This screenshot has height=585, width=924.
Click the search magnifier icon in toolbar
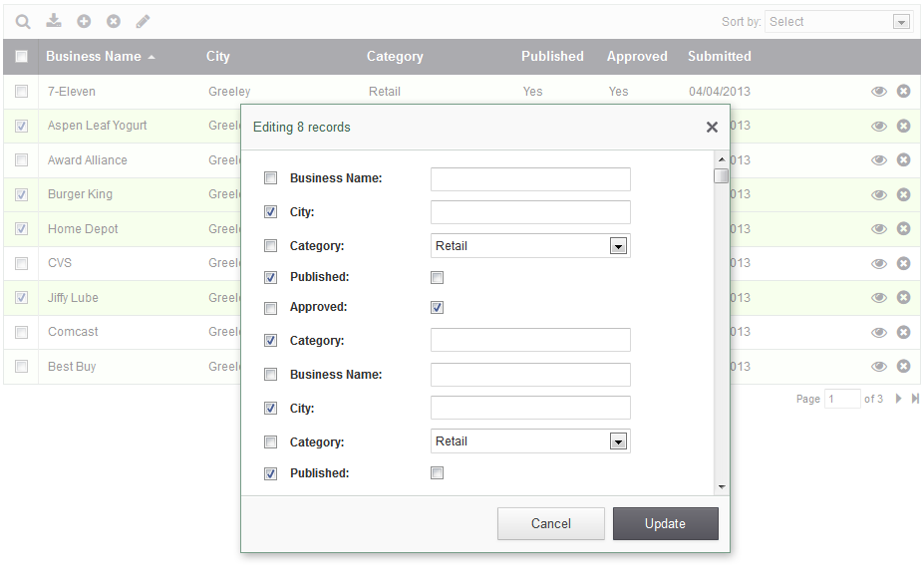click(23, 21)
